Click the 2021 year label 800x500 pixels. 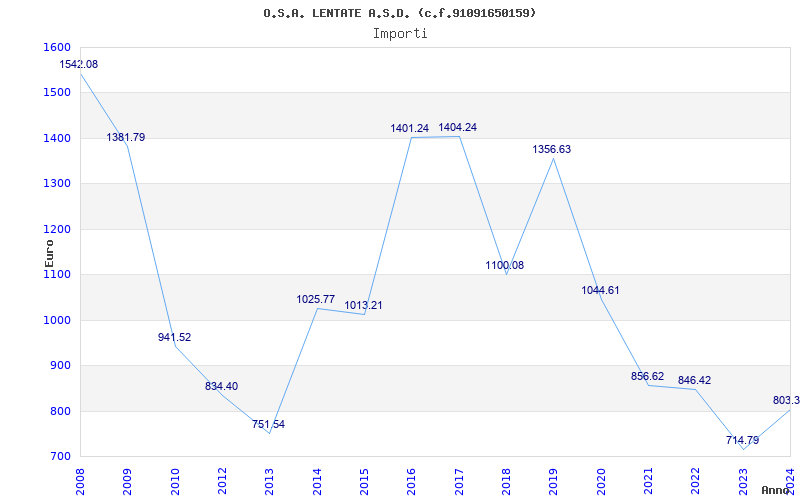pos(648,482)
